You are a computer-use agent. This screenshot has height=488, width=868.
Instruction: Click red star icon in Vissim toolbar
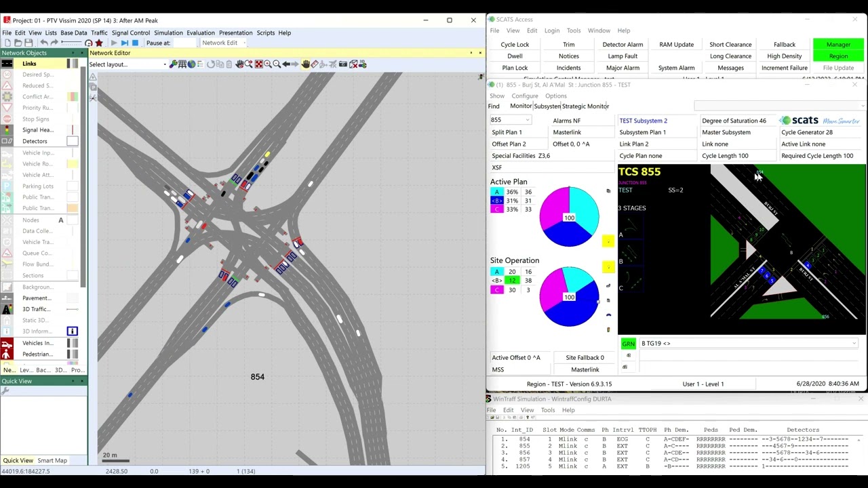[99, 43]
